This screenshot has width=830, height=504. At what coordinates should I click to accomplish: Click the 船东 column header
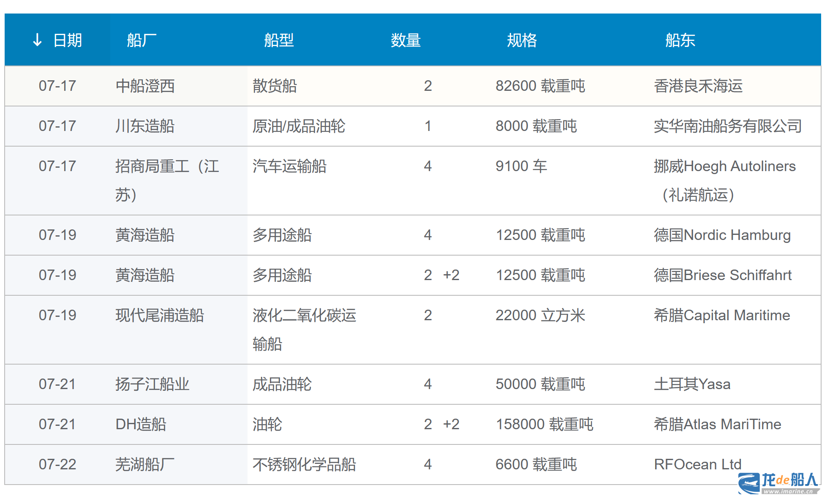click(x=680, y=40)
